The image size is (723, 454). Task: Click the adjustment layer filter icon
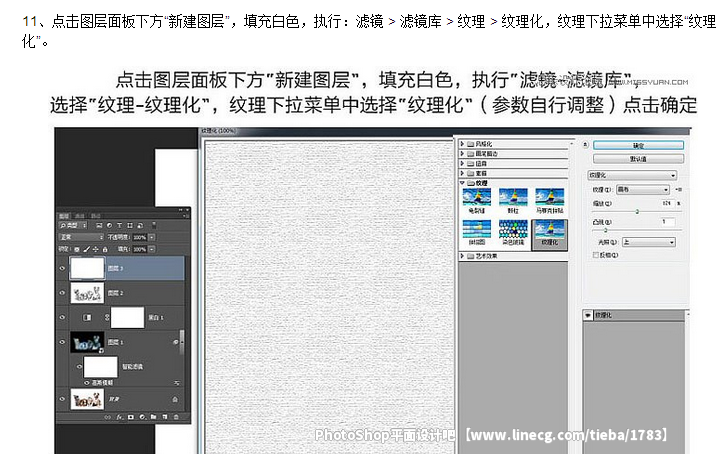click(x=109, y=225)
